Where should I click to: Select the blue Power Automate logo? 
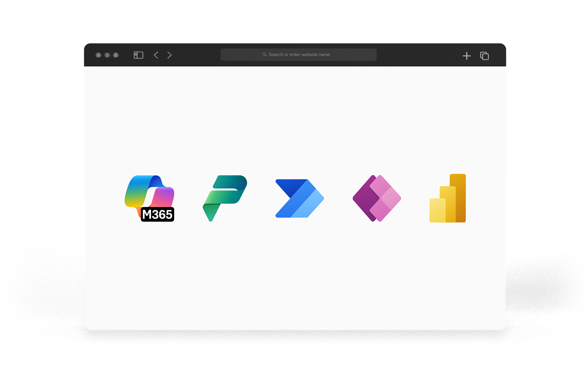pyautogui.click(x=299, y=198)
